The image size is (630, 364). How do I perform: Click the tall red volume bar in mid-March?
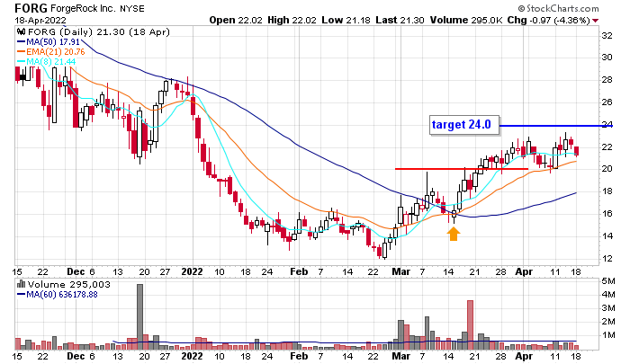coord(470,325)
